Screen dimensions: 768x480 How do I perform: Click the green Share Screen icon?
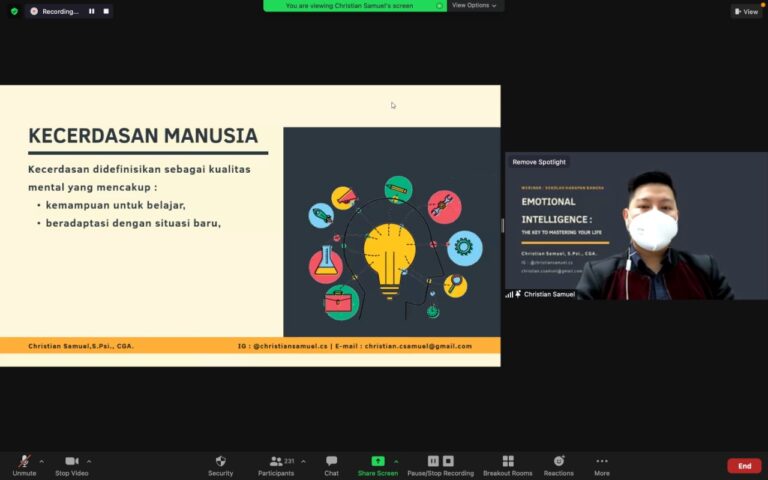[x=378, y=461]
